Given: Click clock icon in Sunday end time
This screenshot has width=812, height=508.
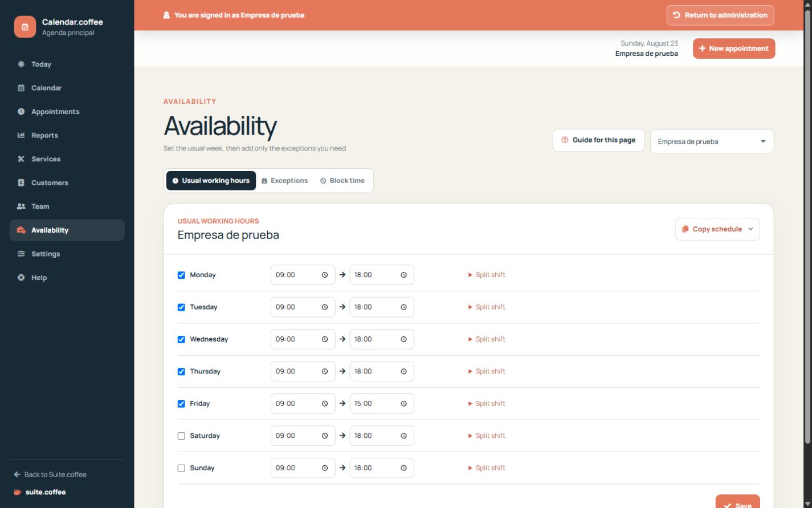Looking at the screenshot, I should 403,468.
